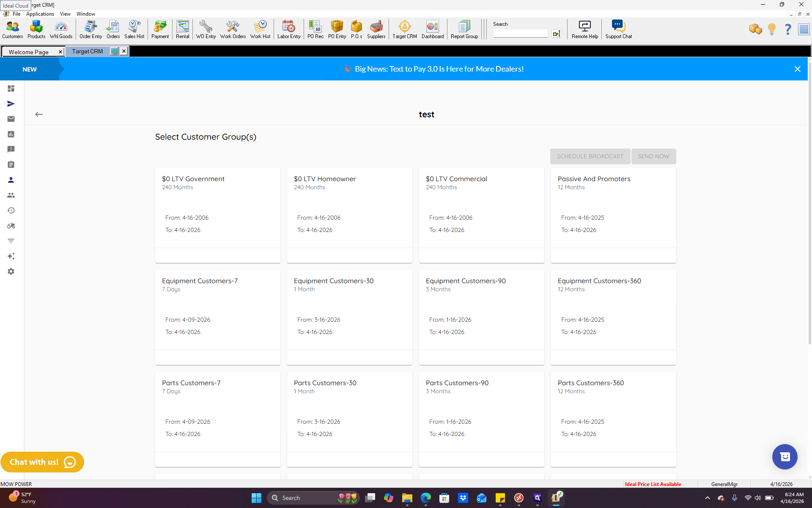Viewport: 812px width, 508px height.
Task: Go back using the left arrow
Action: (39, 114)
